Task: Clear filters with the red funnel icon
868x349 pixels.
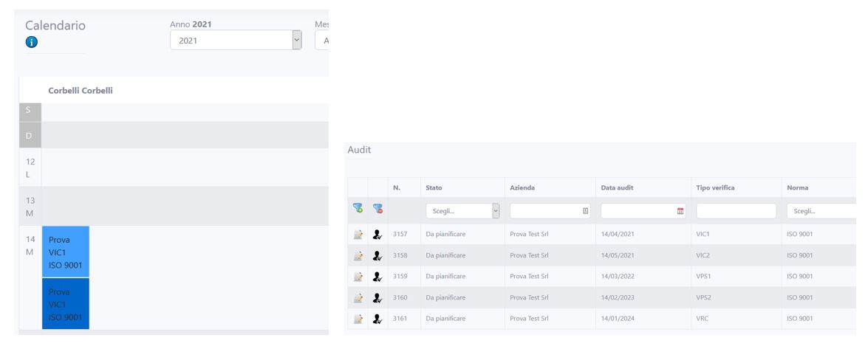Action: 377,209
